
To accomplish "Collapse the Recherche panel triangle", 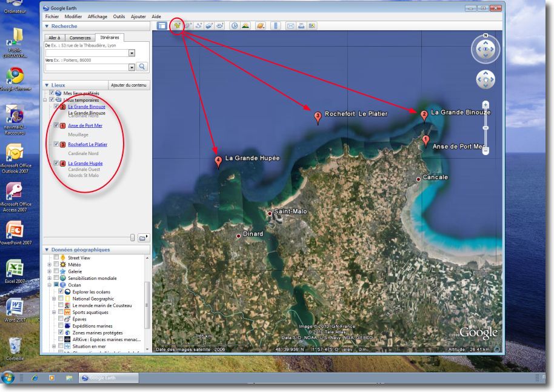I will click(x=47, y=26).
